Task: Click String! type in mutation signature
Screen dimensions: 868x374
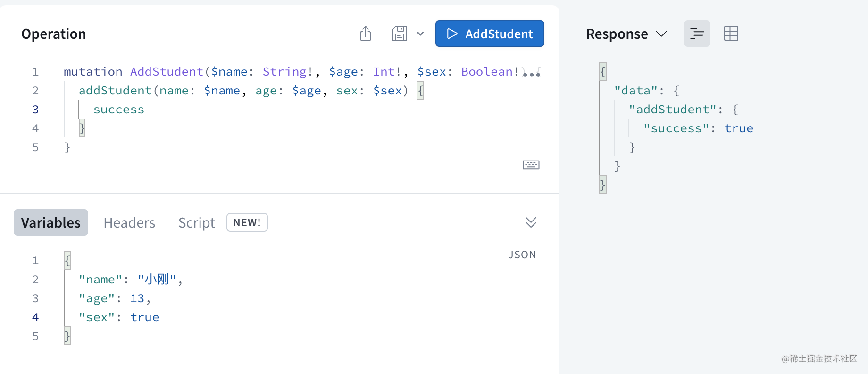Action: (288, 72)
